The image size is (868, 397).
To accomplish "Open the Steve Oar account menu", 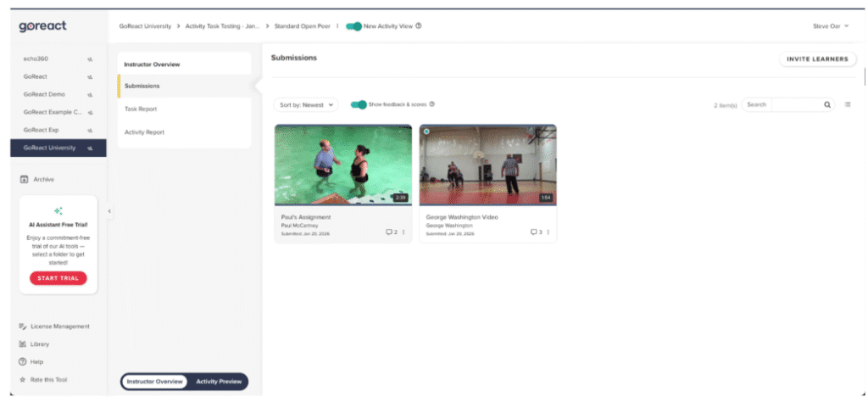I will [831, 26].
